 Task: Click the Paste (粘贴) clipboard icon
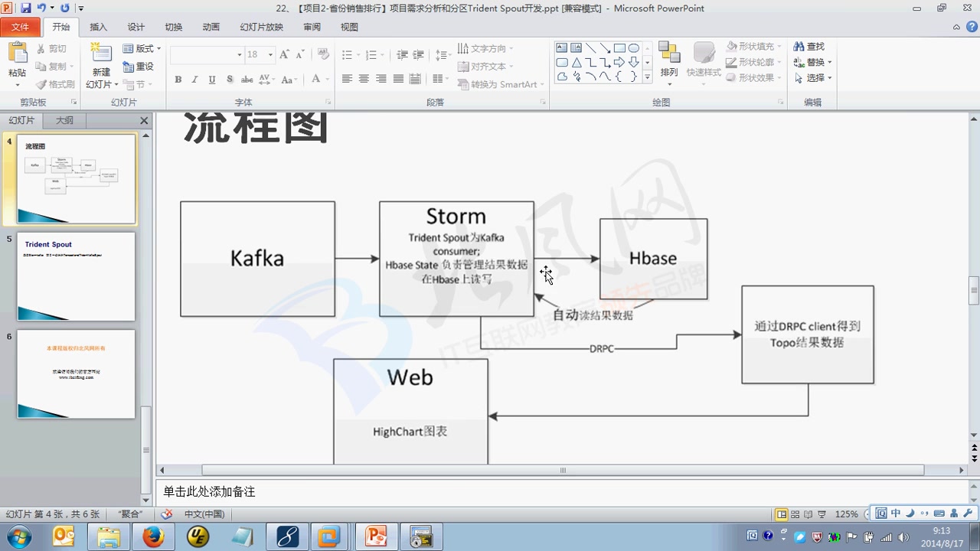pos(17,54)
